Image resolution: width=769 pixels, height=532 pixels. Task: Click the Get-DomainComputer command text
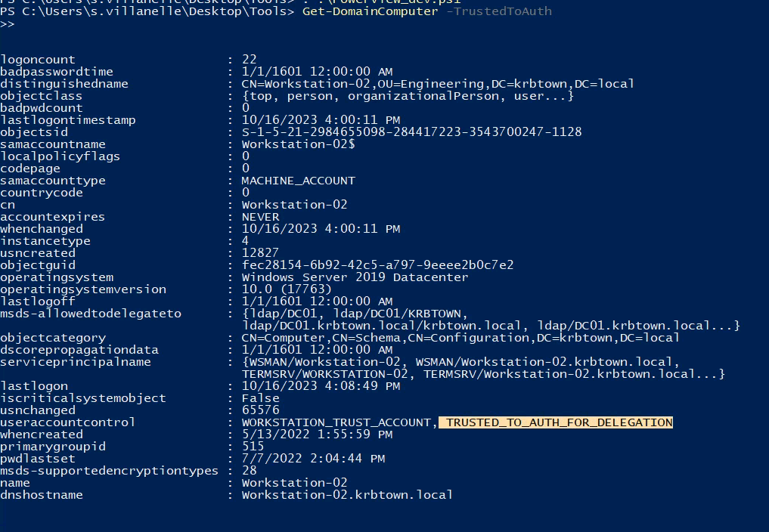coord(370,11)
